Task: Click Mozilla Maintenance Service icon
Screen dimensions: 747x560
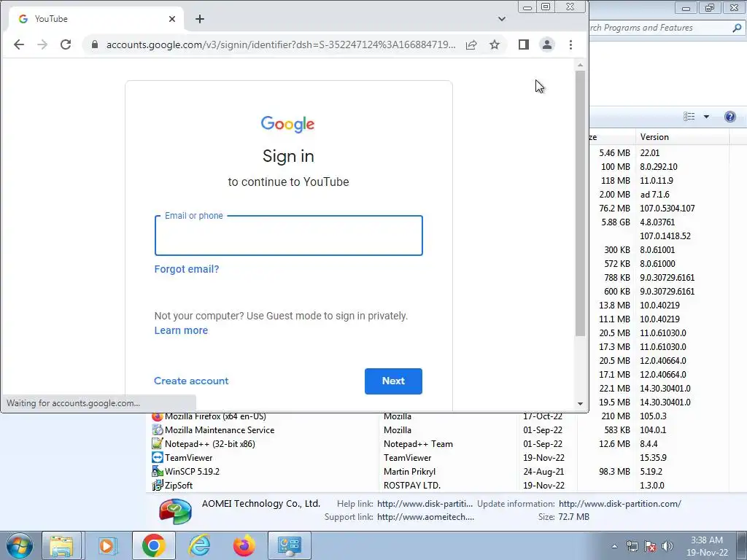Action: (158, 430)
